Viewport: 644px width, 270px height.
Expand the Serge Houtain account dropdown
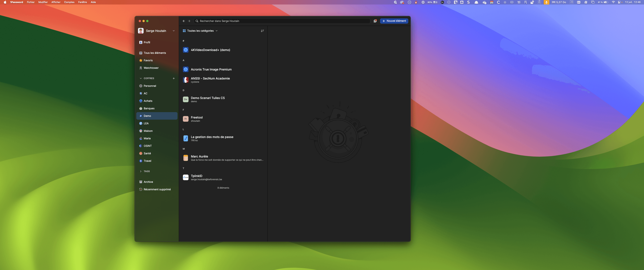157,31
